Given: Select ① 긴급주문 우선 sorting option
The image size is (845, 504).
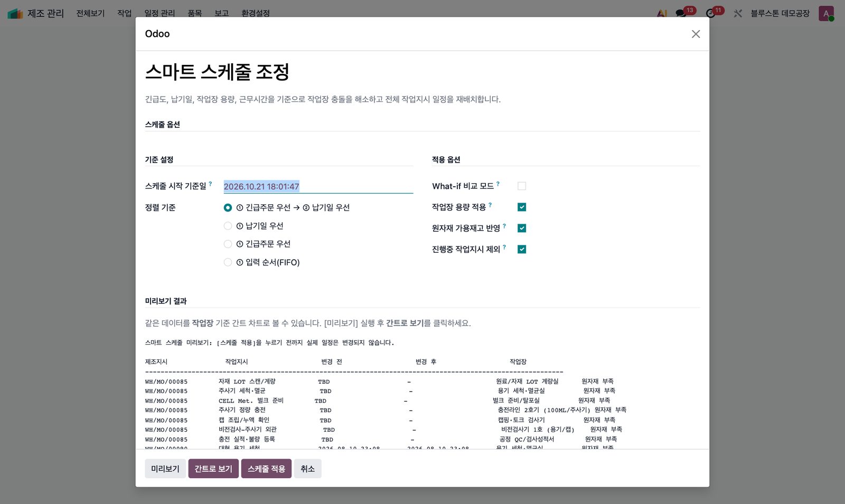Looking at the screenshot, I should click(x=228, y=244).
